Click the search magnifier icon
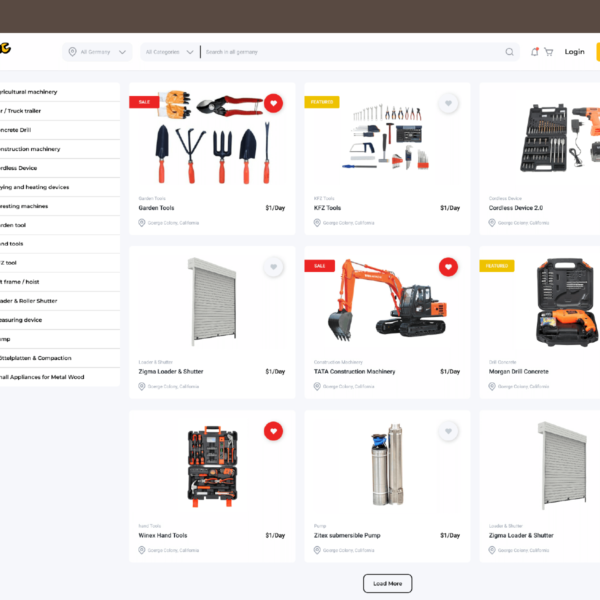 pyautogui.click(x=509, y=52)
